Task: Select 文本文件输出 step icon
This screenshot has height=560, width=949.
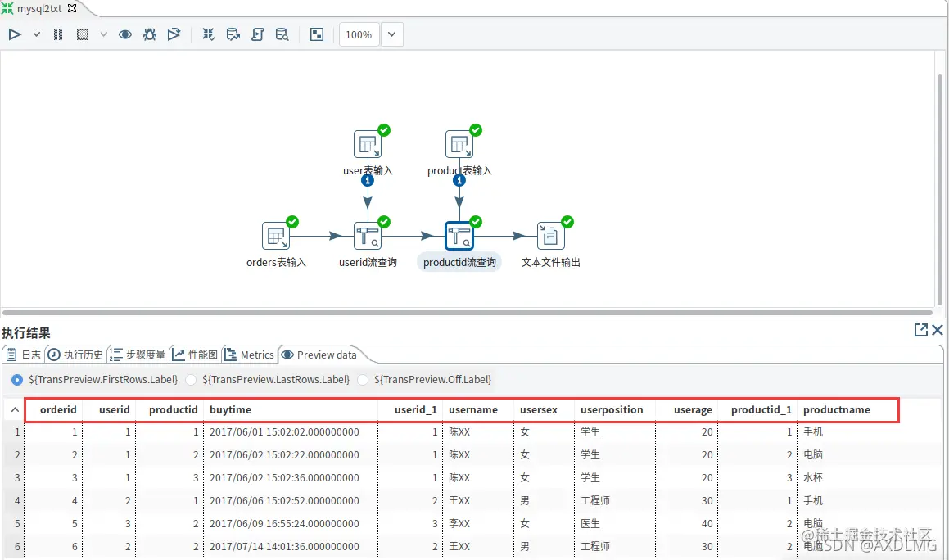Action: (x=551, y=236)
